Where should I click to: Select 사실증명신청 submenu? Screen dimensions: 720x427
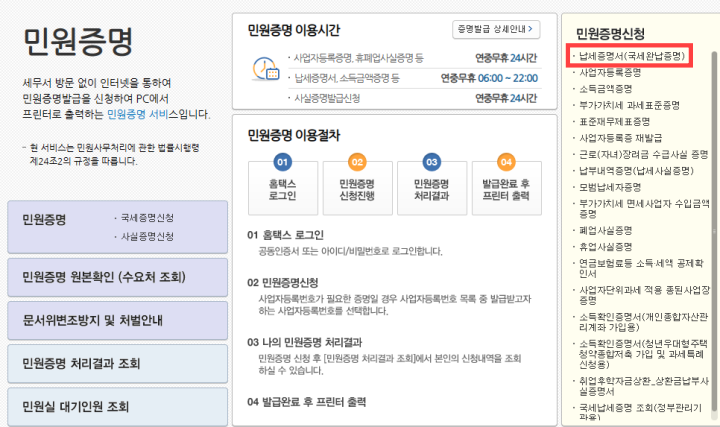(147, 236)
